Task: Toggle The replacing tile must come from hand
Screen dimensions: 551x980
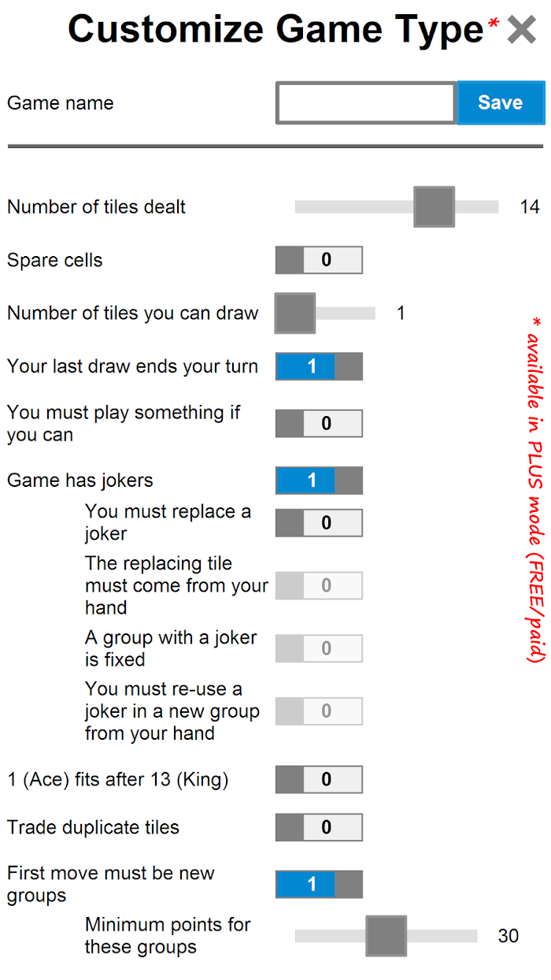Action: [x=319, y=585]
